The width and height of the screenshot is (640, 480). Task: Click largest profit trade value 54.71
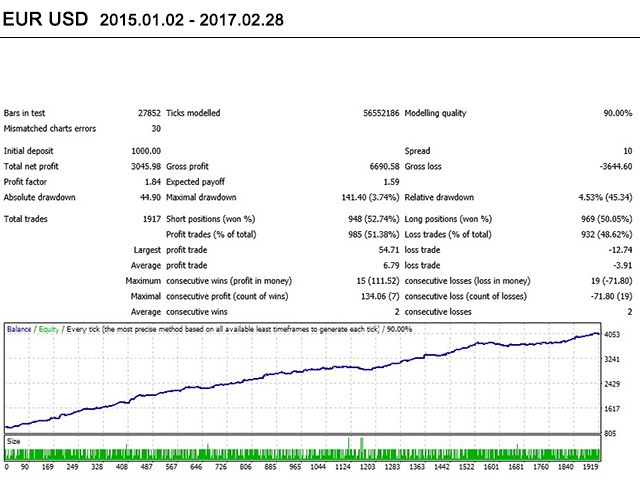coord(389,250)
